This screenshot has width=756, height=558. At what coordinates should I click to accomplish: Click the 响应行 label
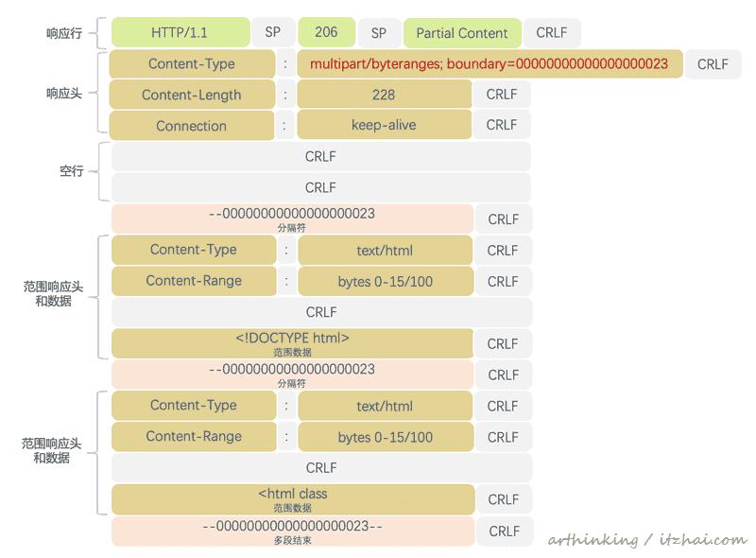click(64, 33)
